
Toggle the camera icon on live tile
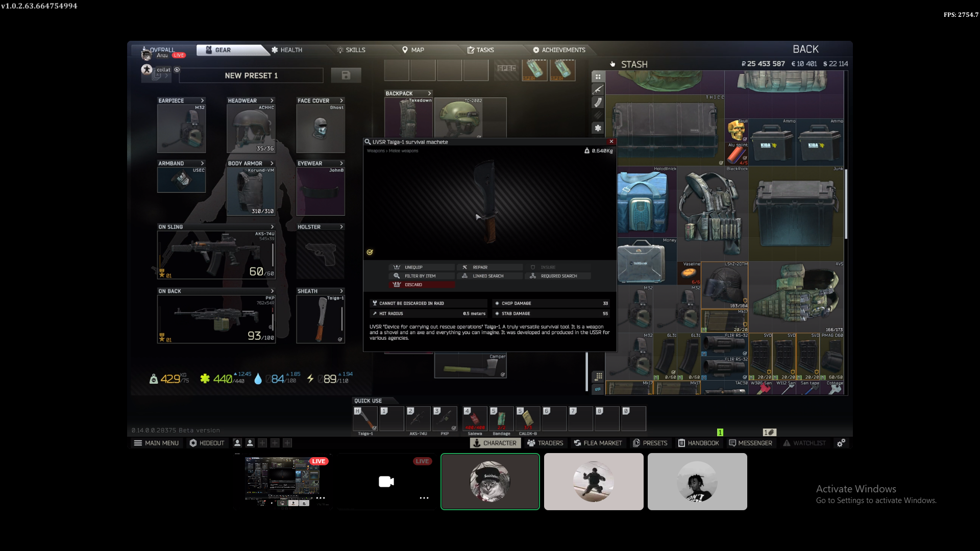pos(386,482)
